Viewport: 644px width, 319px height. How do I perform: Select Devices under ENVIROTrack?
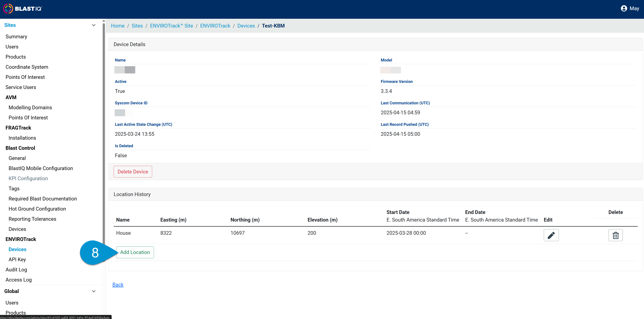point(18,249)
